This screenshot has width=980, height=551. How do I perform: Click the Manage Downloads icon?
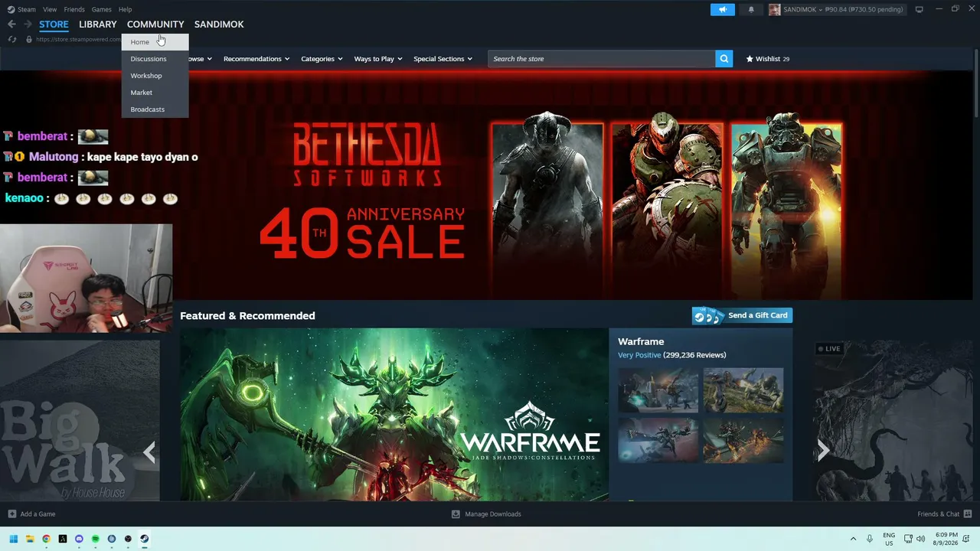(x=456, y=514)
